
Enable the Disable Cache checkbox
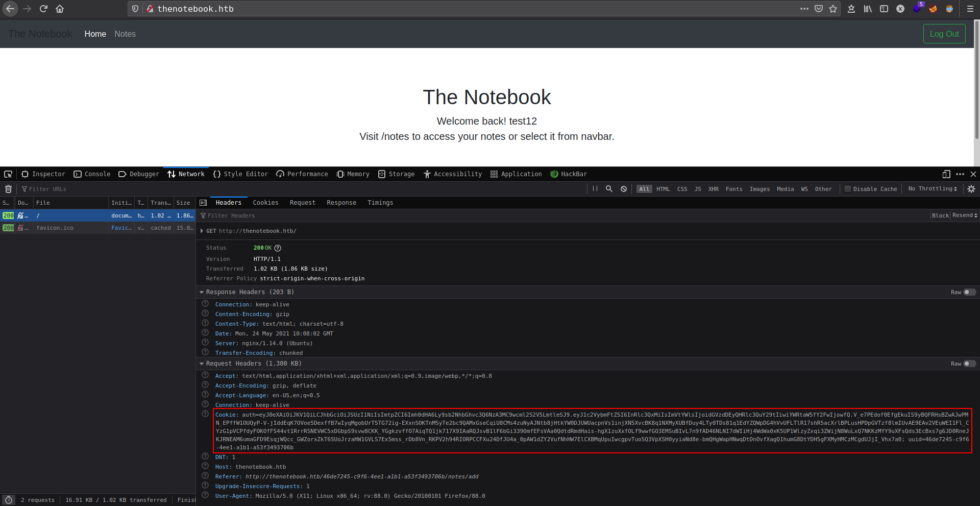click(848, 189)
